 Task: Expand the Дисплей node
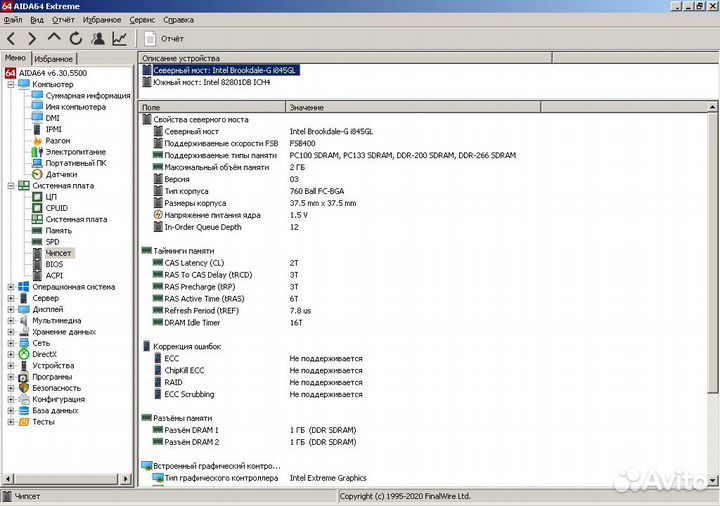[x=11, y=309]
